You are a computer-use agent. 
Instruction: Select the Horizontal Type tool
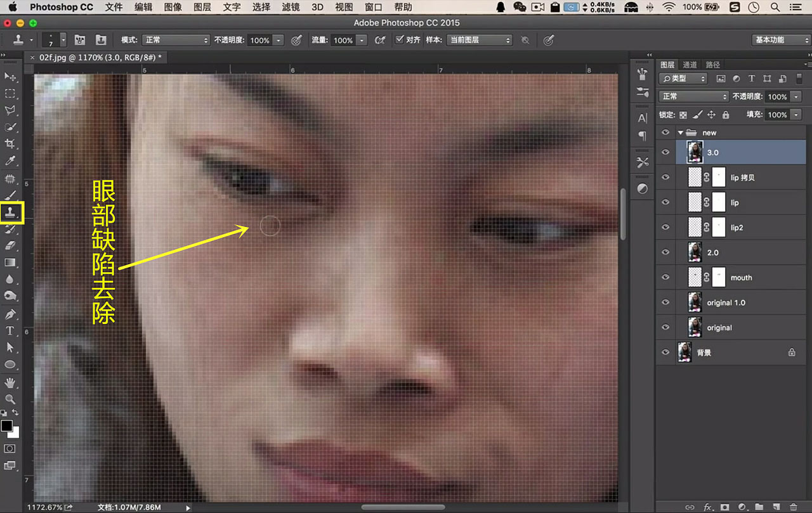click(x=10, y=330)
